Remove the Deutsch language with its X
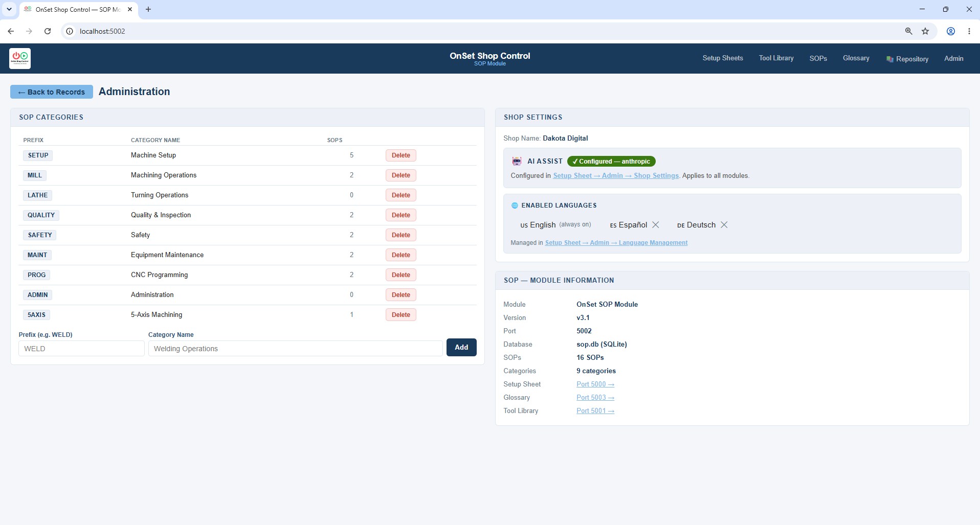Screen dimensions: 980x525 [724, 225]
